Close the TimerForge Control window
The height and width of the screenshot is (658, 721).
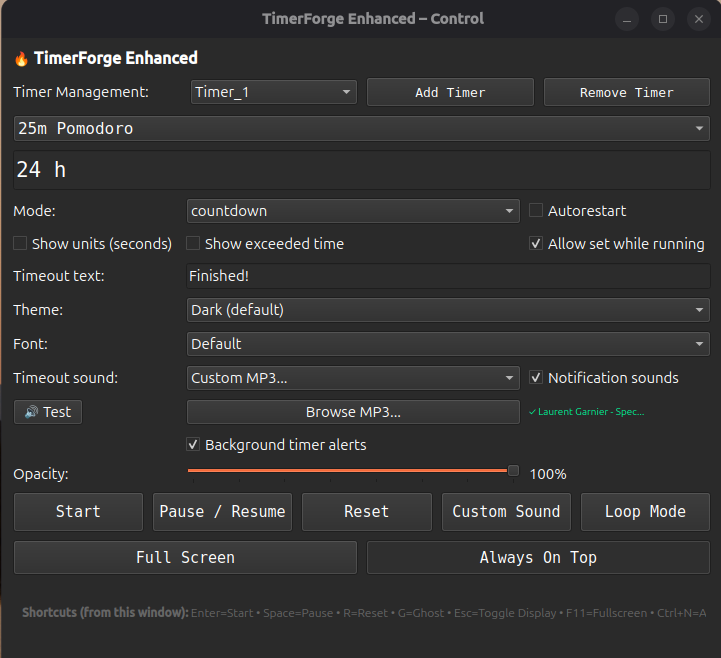click(698, 19)
